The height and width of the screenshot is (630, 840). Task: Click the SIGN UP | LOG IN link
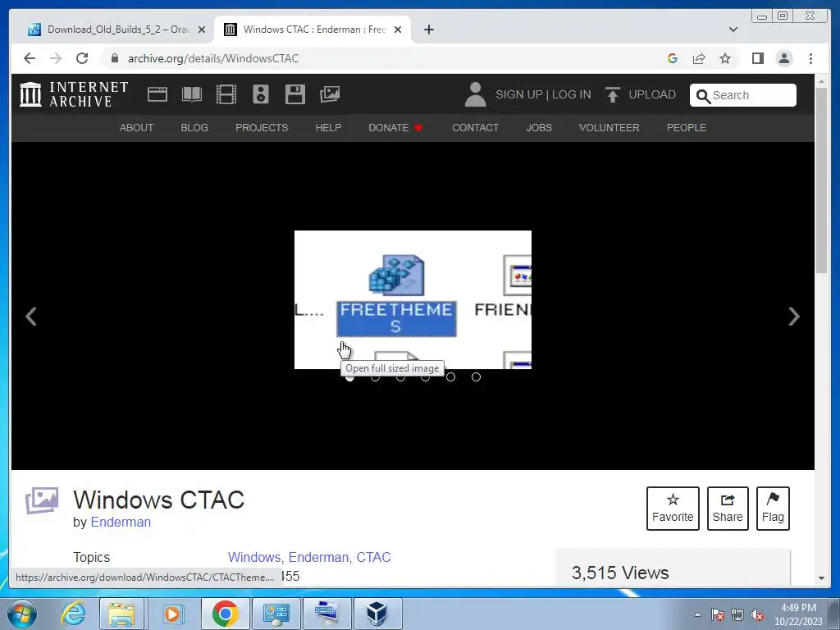click(x=543, y=94)
